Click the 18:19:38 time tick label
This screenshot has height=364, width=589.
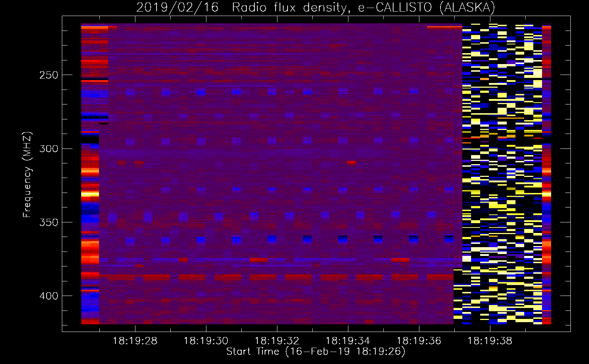click(490, 341)
